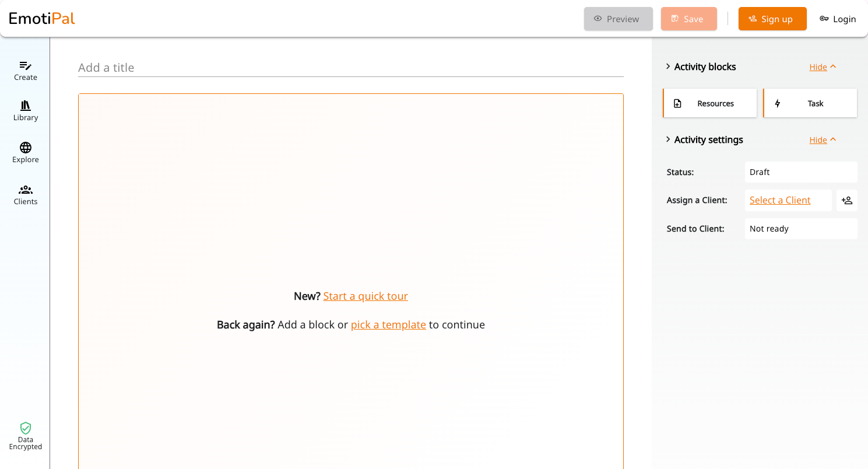Click the Preview button

(619, 19)
